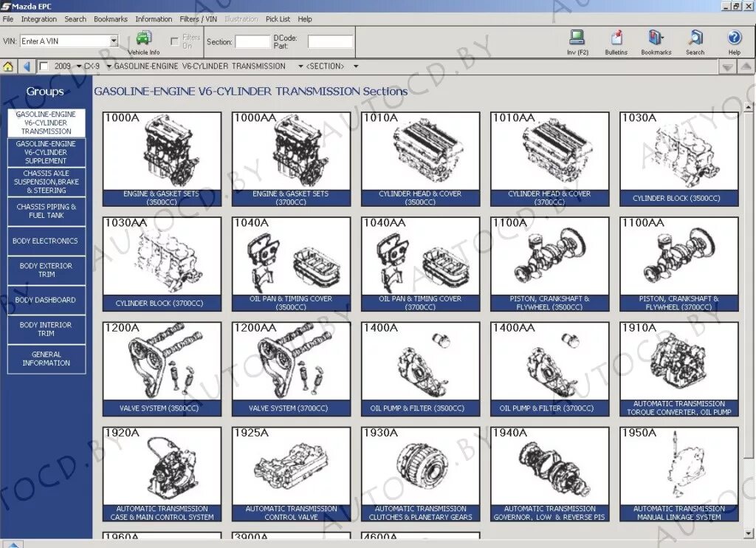Open section 1400A Oil Pump & Filter
Screen dimensions: 756x548
pos(420,369)
